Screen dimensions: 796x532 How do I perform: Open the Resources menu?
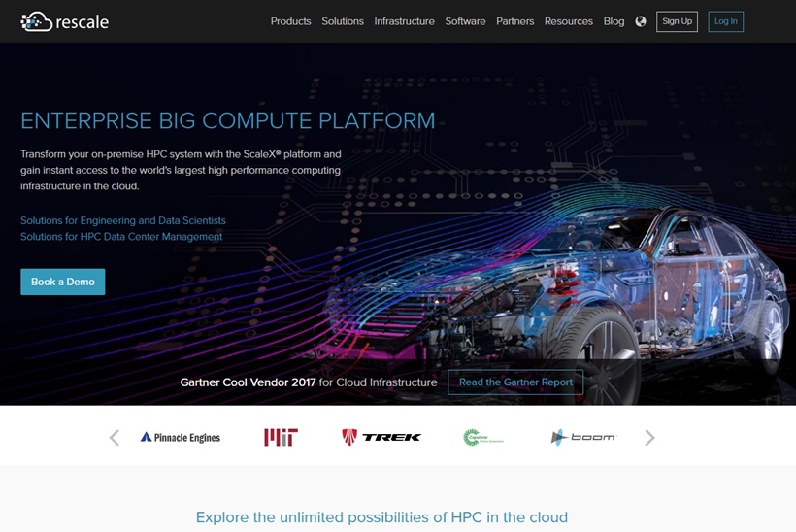(569, 21)
